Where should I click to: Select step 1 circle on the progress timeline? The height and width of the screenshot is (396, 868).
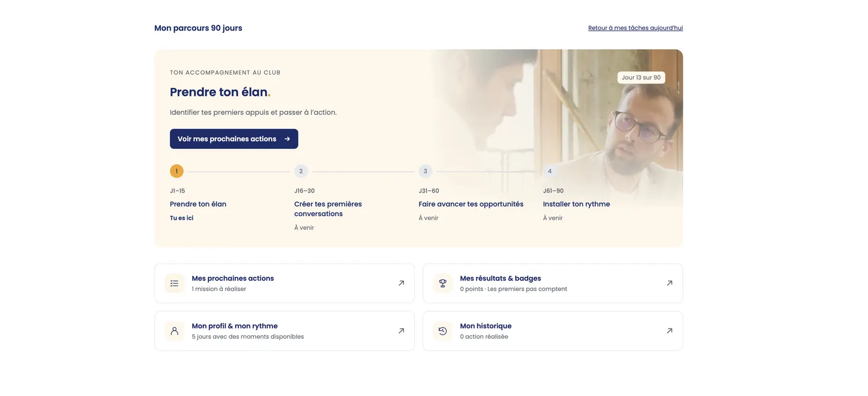(x=176, y=171)
